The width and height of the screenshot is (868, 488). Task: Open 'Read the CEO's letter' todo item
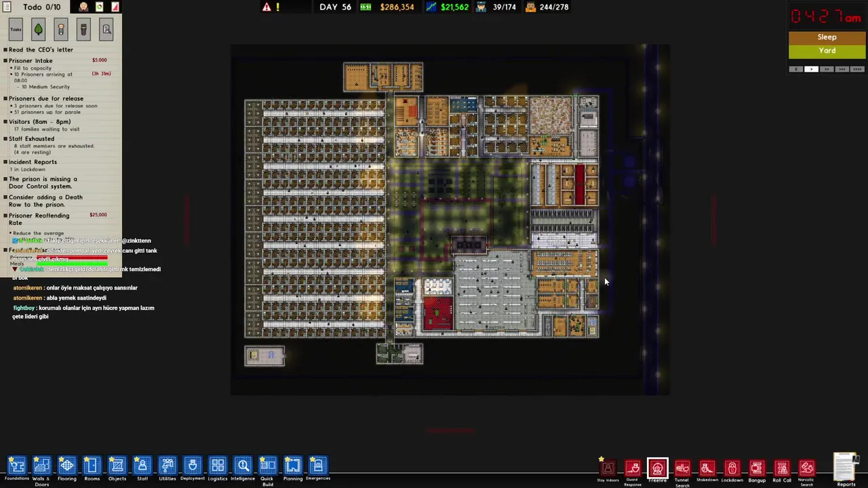coord(41,49)
